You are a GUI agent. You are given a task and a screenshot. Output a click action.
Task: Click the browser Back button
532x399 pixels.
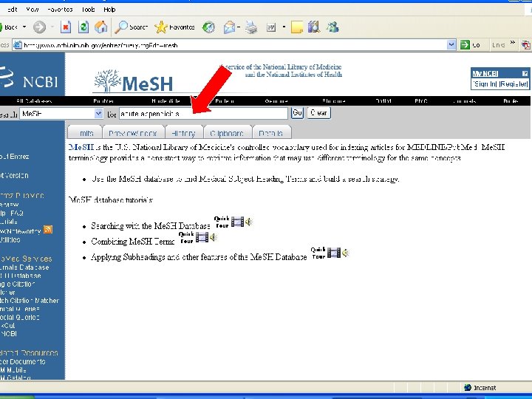click(x=9, y=27)
